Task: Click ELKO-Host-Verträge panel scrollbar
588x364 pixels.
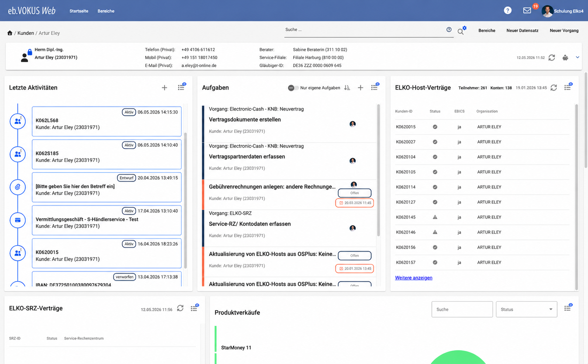Action: click(577, 197)
